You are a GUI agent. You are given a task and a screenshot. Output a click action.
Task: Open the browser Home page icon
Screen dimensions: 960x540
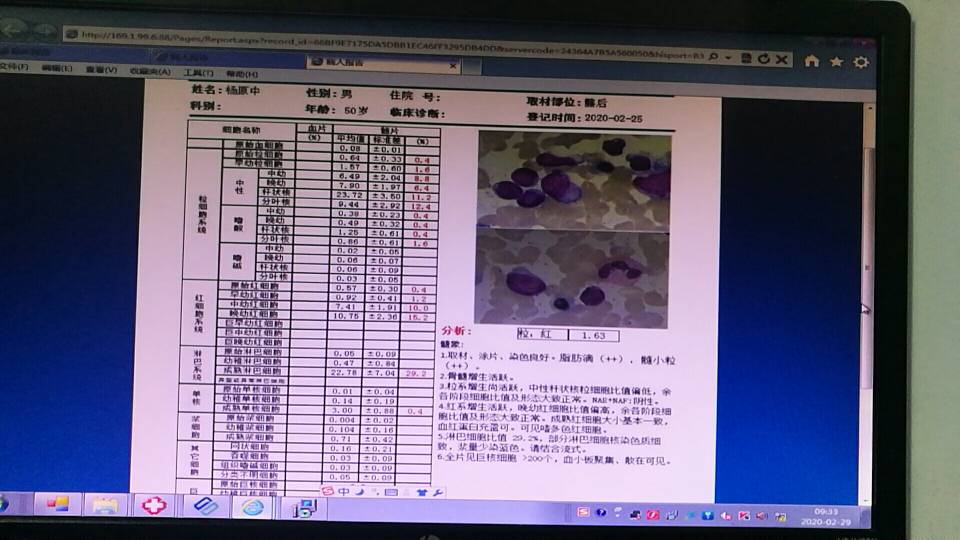812,60
